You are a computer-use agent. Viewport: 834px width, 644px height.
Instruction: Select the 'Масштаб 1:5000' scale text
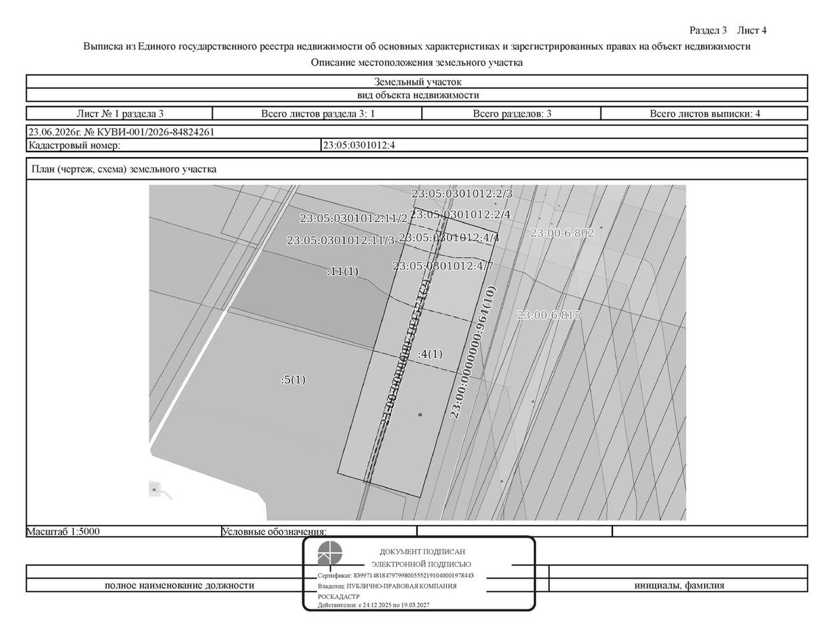tap(63, 531)
